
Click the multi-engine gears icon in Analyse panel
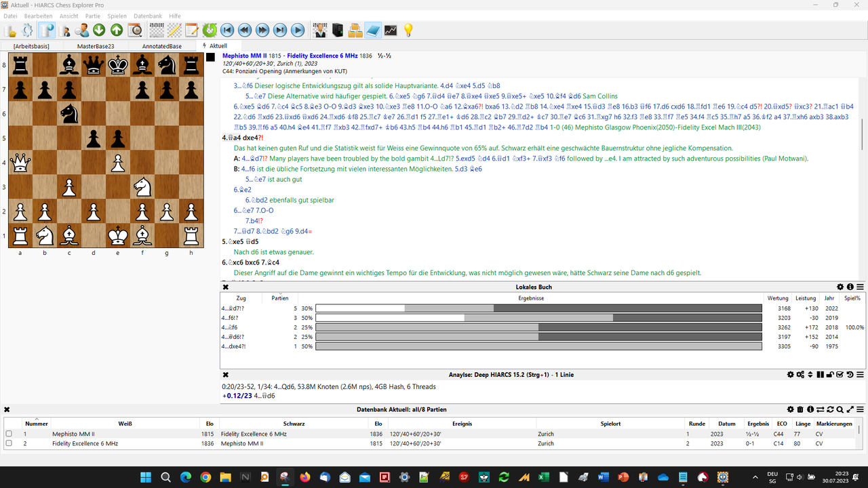point(800,375)
